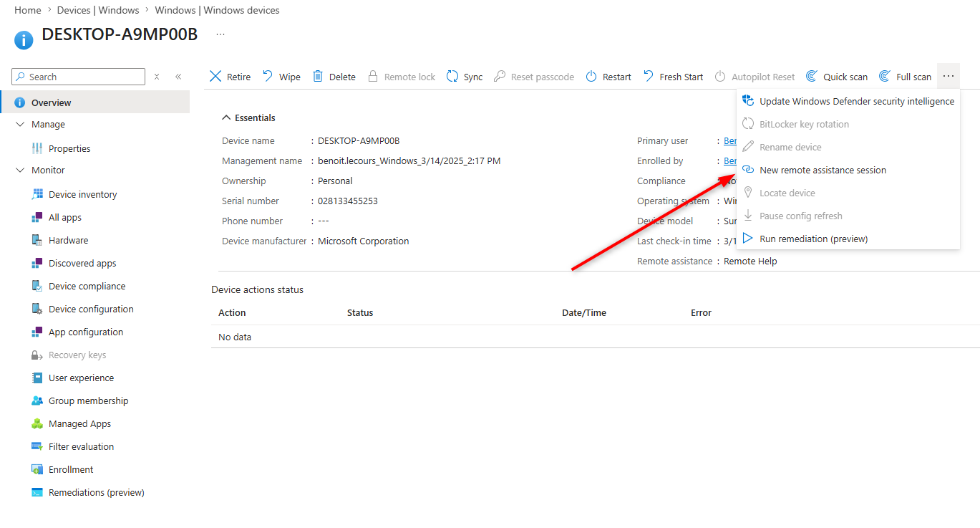Click the Action column header
Image resolution: width=980 pixels, height=528 pixels.
232,312
